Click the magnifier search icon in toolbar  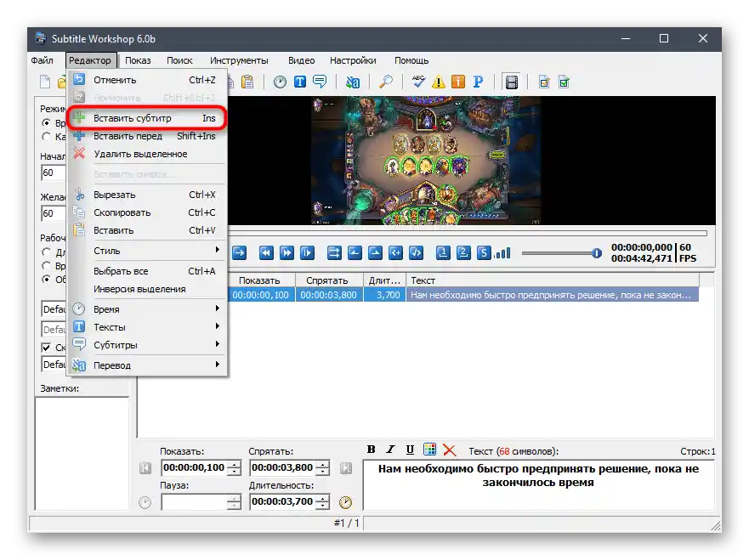pyautogui.click(x=386, y=82)
